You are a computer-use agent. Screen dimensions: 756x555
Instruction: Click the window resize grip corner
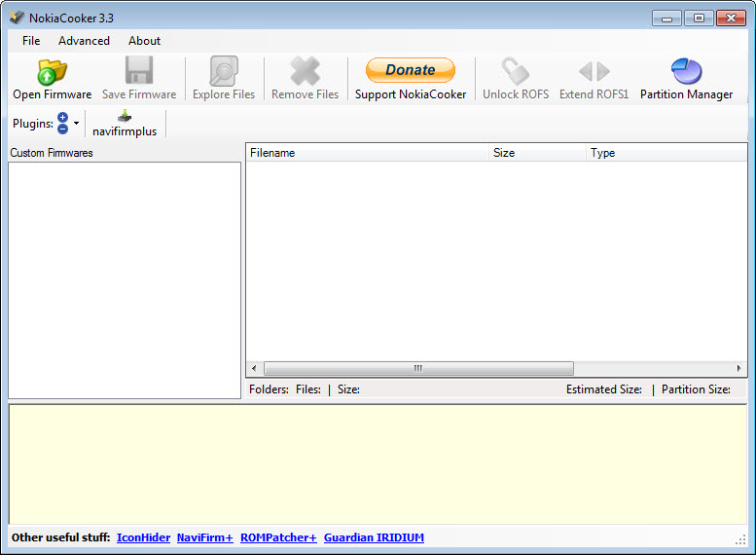tap(740, 540)
